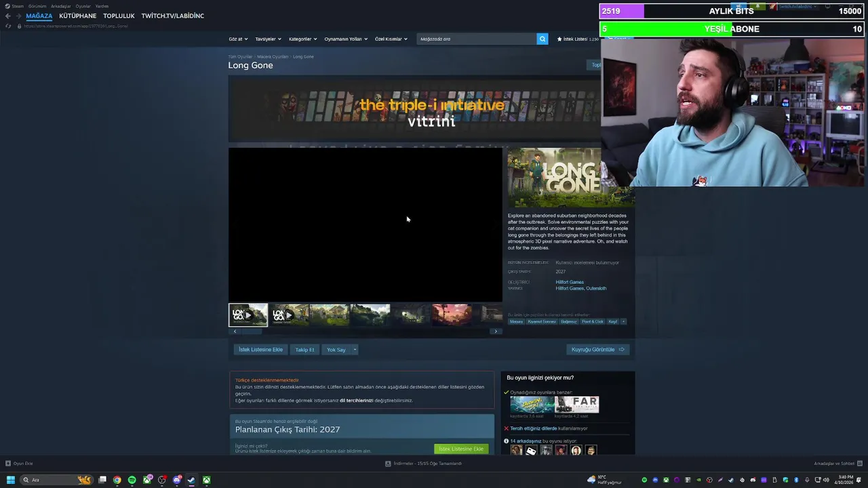This screenshot has width=868, height=488.
Task: Open the Arkadaşlar menu
Action: [60, 6]
